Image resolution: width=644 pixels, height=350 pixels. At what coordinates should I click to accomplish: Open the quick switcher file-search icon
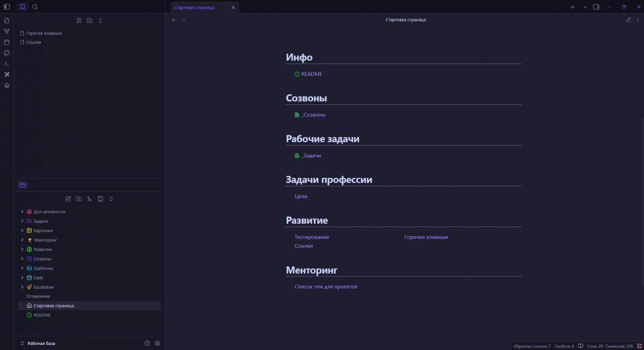point(7,21)
